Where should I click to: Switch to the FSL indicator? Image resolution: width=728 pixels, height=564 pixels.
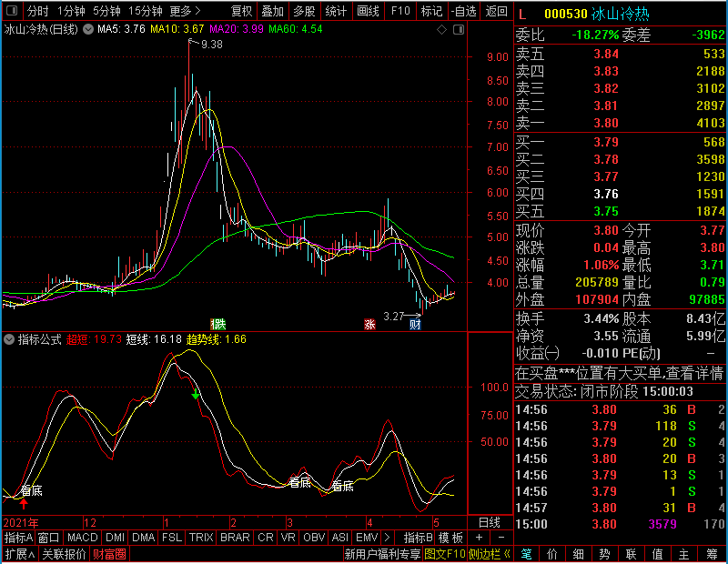pos(172,538)
